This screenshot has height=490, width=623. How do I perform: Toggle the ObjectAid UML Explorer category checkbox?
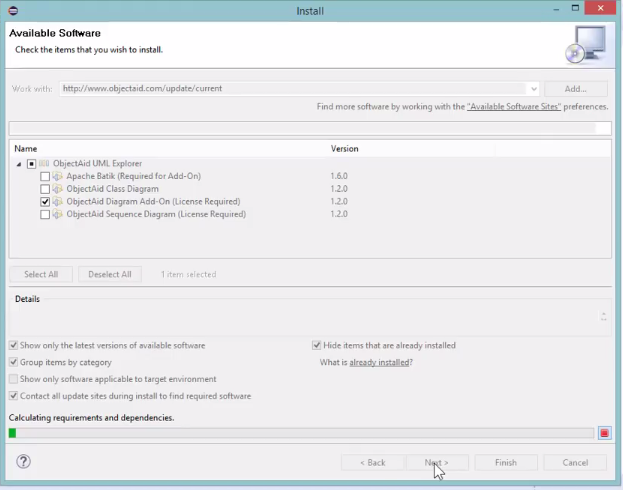[31, 164]
